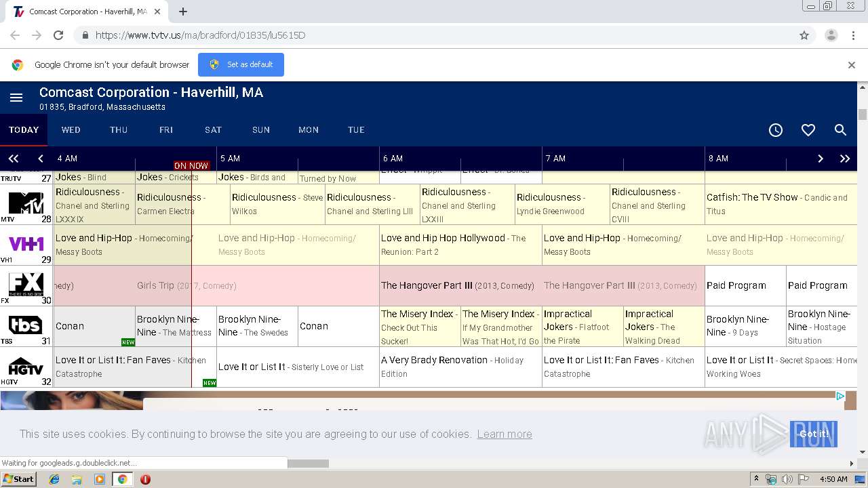Open the hamburger navigation menu
Image resolution: width=868 pixels, height=488 pixels.
[16, 98]
